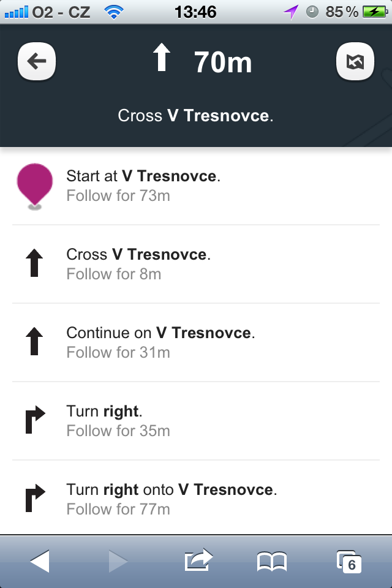Tap the turn-right arrow for 35m step
Viewport: 392px width, 588px height.
35,421
